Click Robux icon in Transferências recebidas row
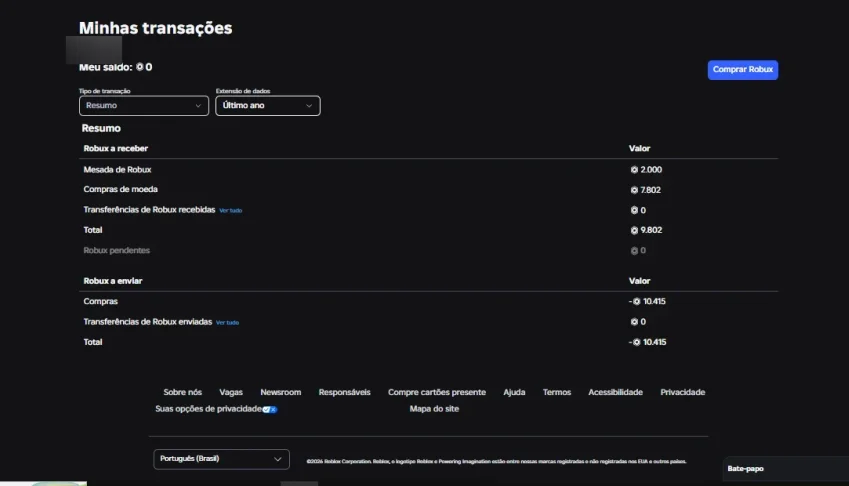Viewport: 849px width, 486px height. pos(634,211)
